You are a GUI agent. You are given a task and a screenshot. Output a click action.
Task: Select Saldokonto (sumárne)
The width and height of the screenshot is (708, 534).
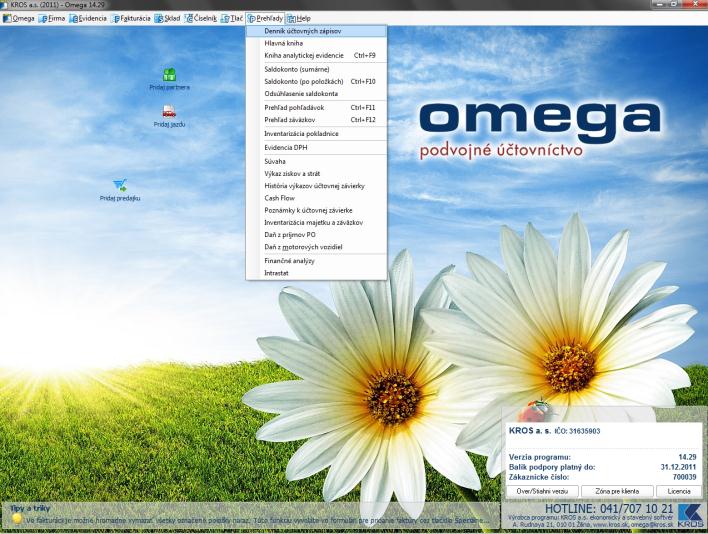(316, 70)
